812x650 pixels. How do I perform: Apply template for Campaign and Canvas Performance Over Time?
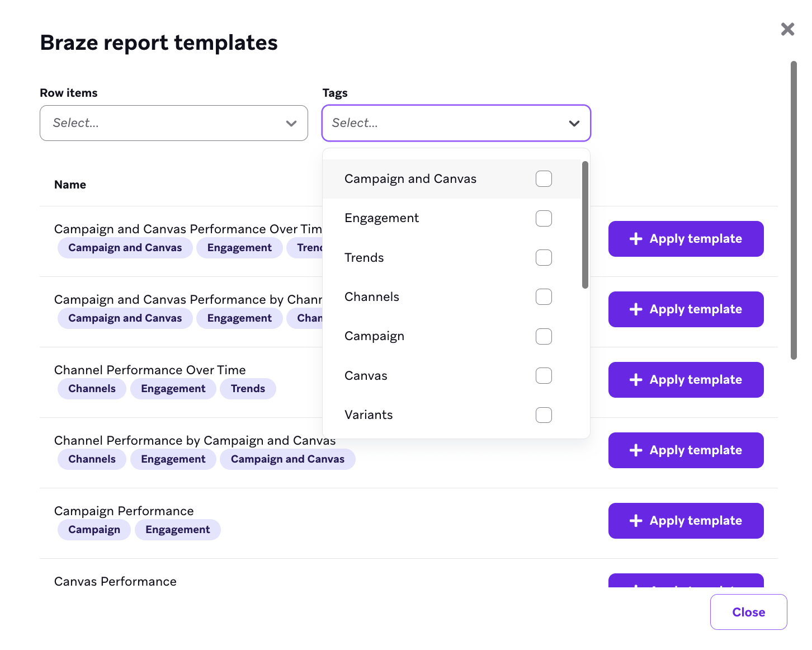point(686,239)
